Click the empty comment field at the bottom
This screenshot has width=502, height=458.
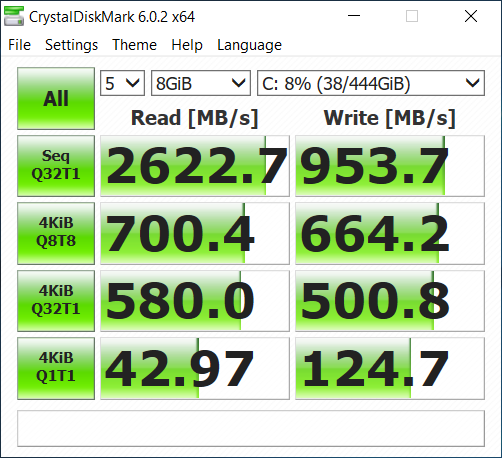pos(251,428)
